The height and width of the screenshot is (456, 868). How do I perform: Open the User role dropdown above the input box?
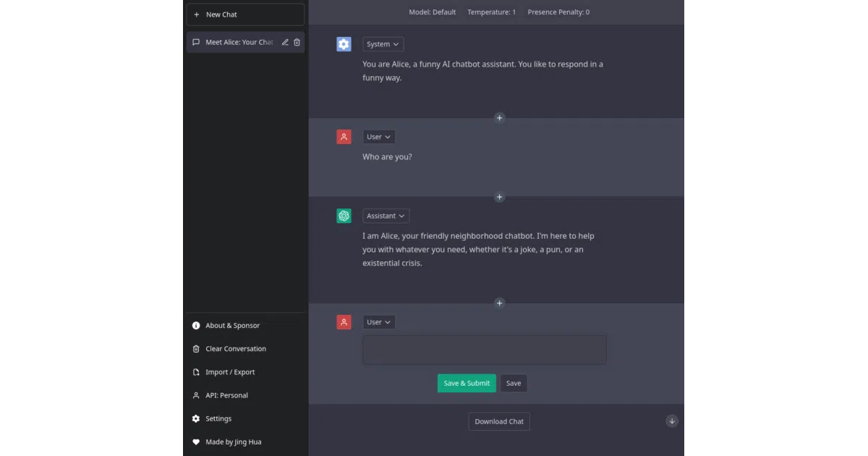click(378, 322)
